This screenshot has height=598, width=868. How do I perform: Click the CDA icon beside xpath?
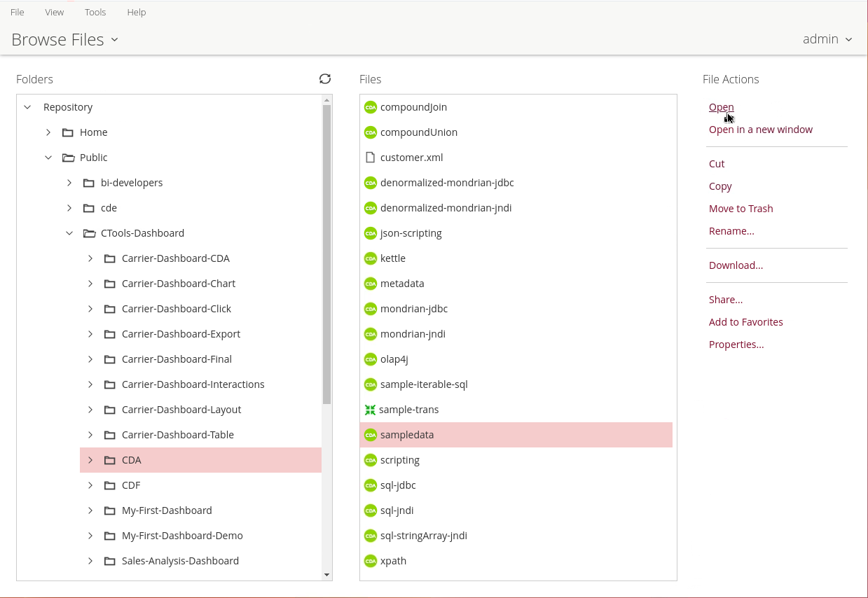pyautogui.click(x=371, y=561)
